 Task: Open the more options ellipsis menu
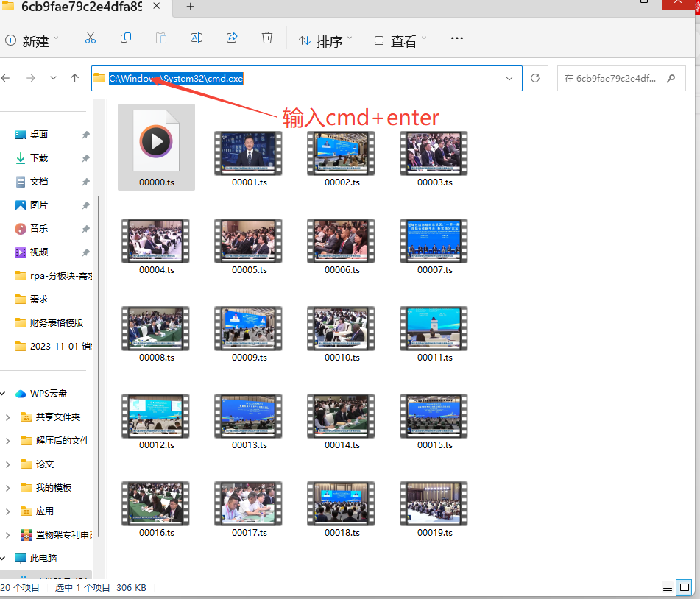coord(456,38)
